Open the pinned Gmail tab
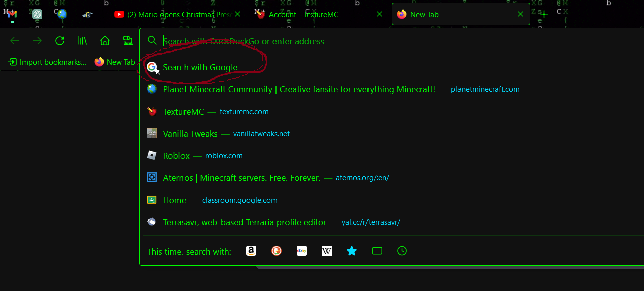This screenshot has width=644, height=291. tap(12, 14)
